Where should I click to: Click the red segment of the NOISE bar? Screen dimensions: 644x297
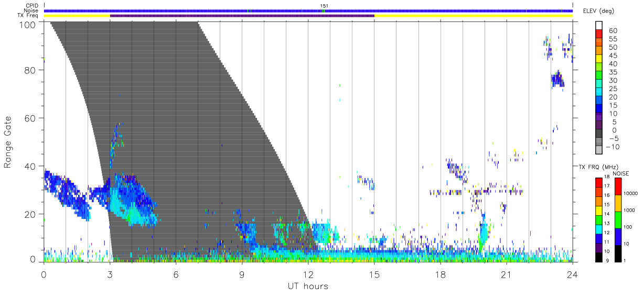click(x=618, y=186)
